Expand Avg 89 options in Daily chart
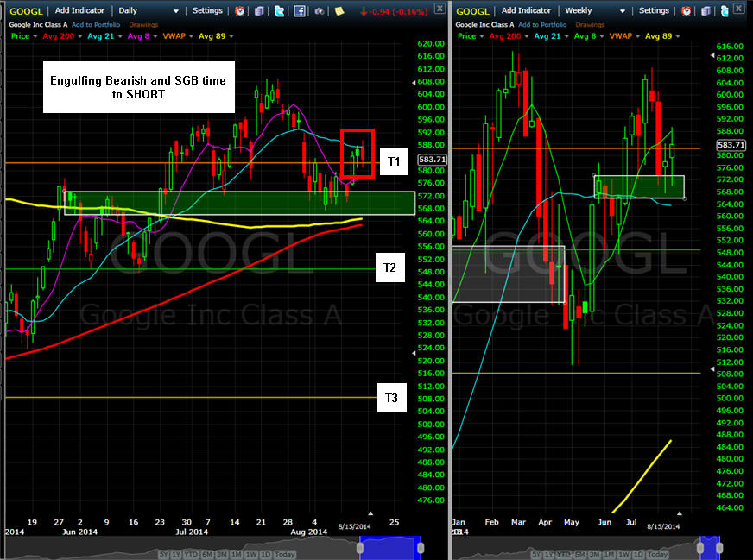753x560 pixels. click(231, 36)
